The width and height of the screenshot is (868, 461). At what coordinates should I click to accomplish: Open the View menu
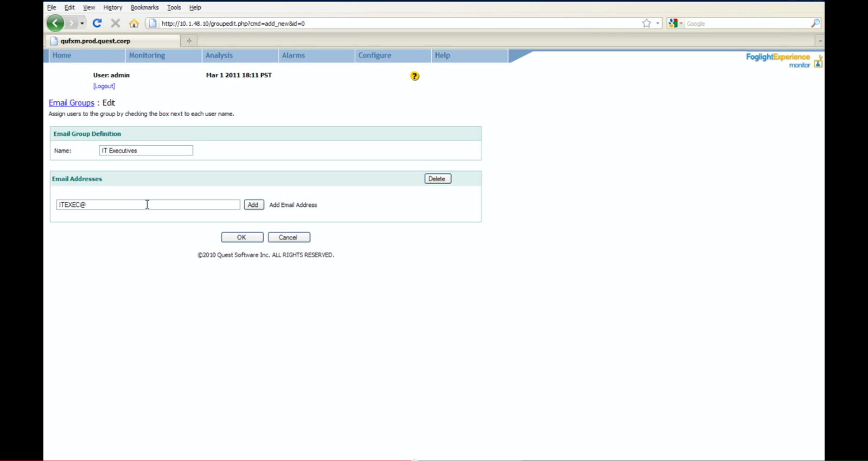(x=89, y=7)
